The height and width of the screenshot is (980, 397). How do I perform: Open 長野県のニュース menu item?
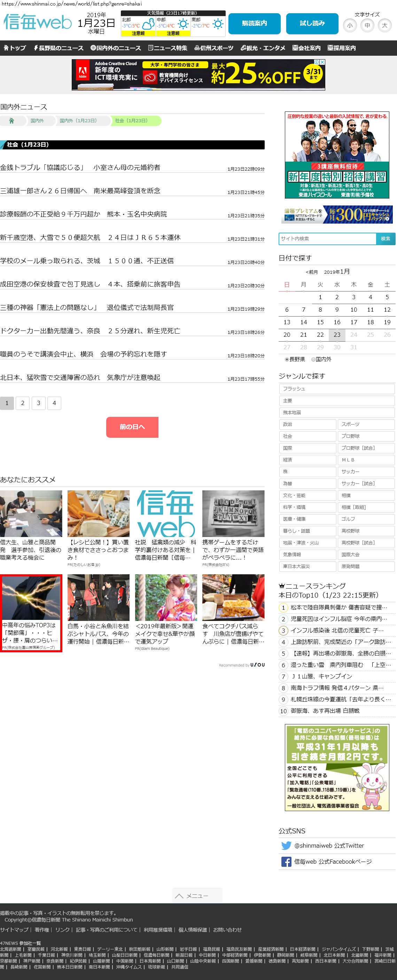58,48
